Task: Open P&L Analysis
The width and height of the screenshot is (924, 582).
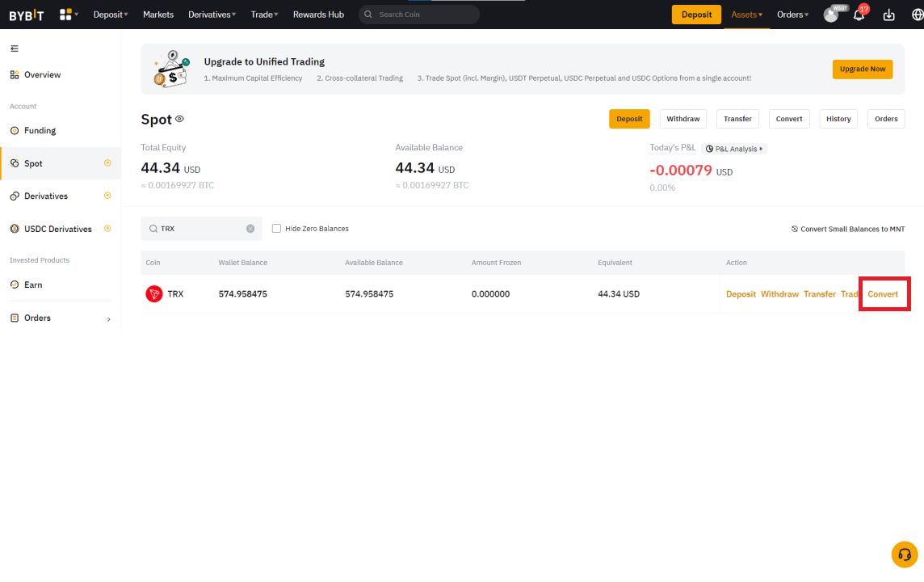Action: [734, 149]
